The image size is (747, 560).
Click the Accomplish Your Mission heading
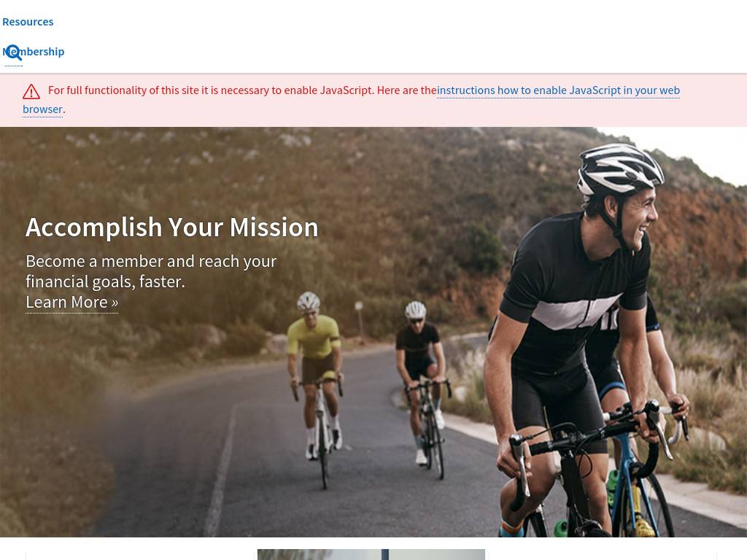(172, 227)
